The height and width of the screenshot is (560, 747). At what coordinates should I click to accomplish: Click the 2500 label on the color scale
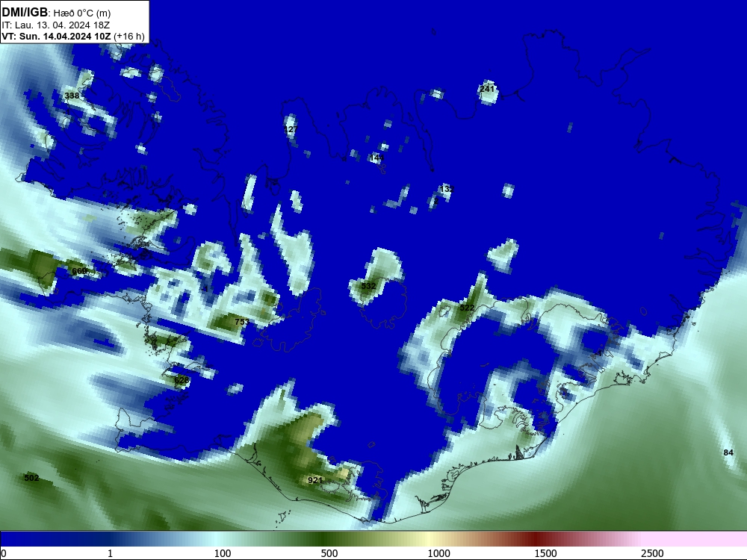pyautogui.click(x=652, y=553)
